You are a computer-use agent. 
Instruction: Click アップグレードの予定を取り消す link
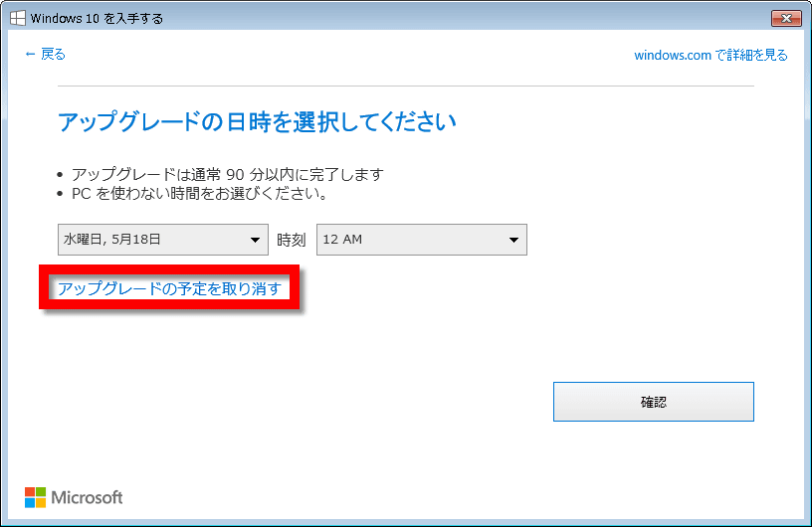point(169,288)
